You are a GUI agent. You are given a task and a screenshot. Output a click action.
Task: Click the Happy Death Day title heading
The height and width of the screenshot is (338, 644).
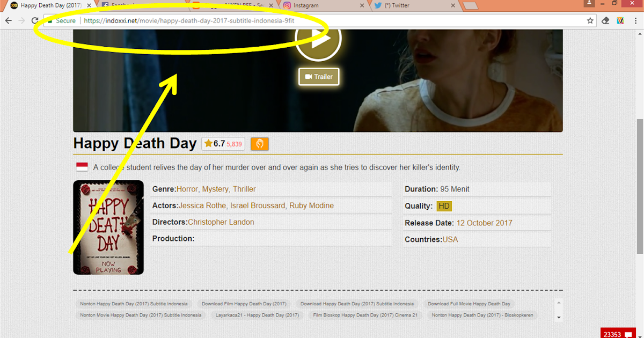[x=135, y=143]
